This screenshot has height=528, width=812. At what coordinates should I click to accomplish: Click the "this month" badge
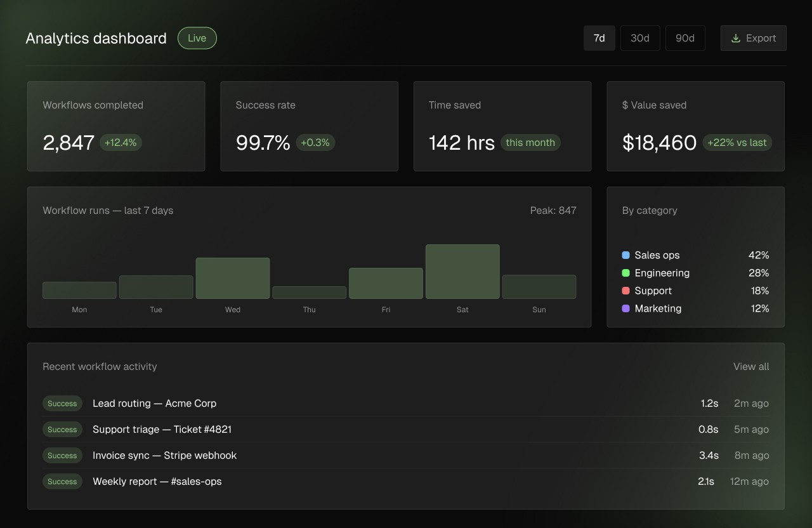pos(530,143)
